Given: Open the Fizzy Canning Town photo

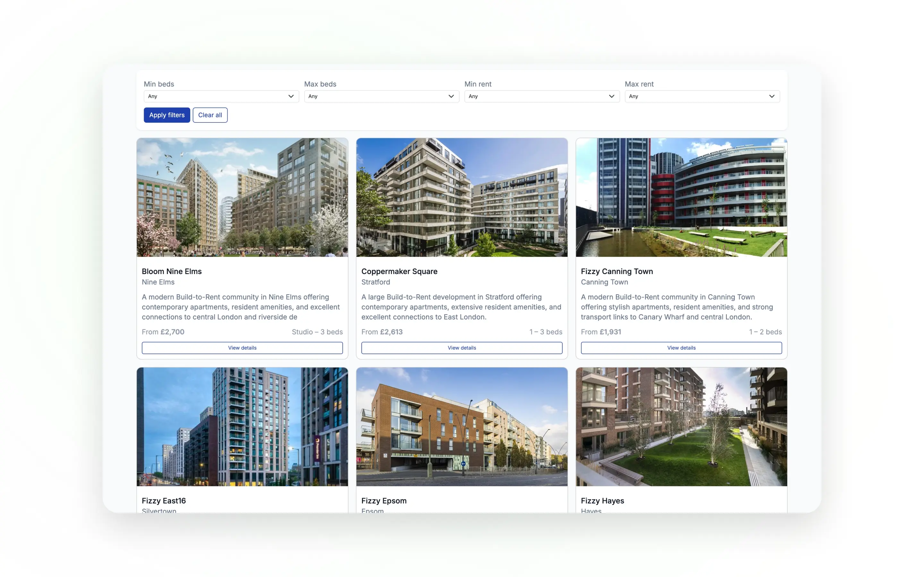Looking at the screenshot, I should [x=681, y=197].
